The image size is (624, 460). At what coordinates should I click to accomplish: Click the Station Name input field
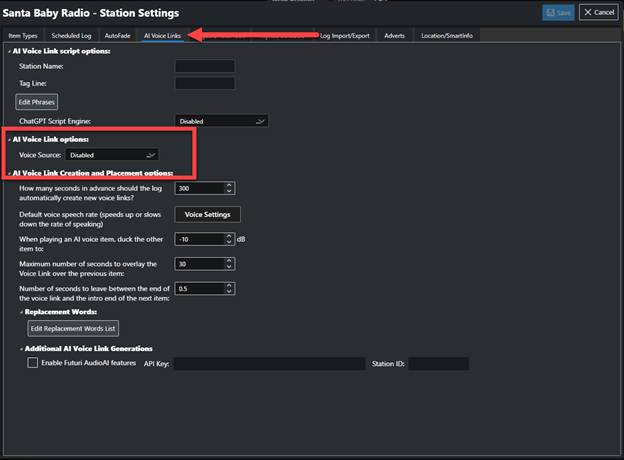point(205,66)
